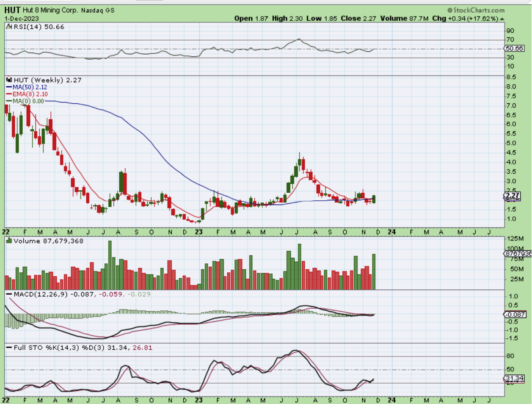Click the MA(0) 0.00 legend text
The height and width of the screenshot is (404, 532).
click(28, 101)
